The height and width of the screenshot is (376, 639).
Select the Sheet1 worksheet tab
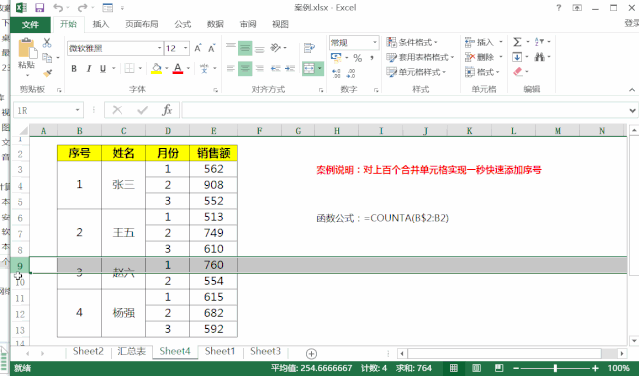pyautogui.click(x=220, y=351)
